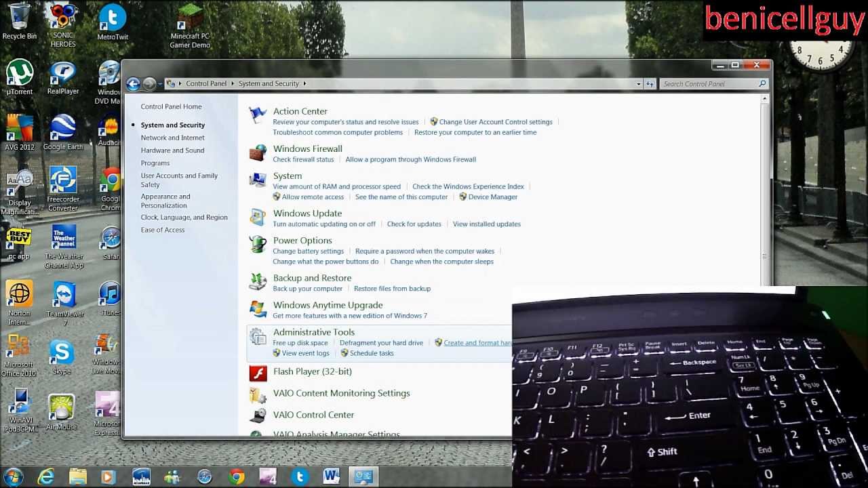Image resolution: width=868 pixels, height=488 pixels.
Task: Open Recycle Bin on the desktop
Action: (x=19, y=22)
